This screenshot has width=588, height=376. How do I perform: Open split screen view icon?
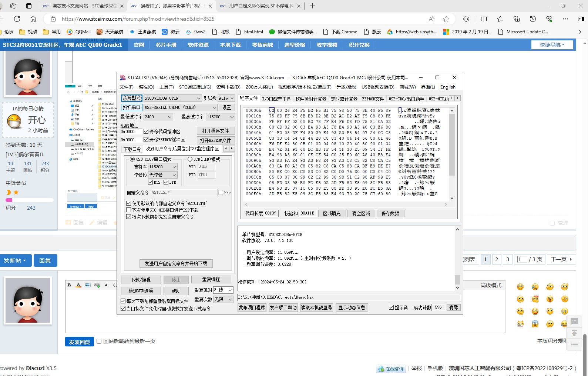(484, 19)
